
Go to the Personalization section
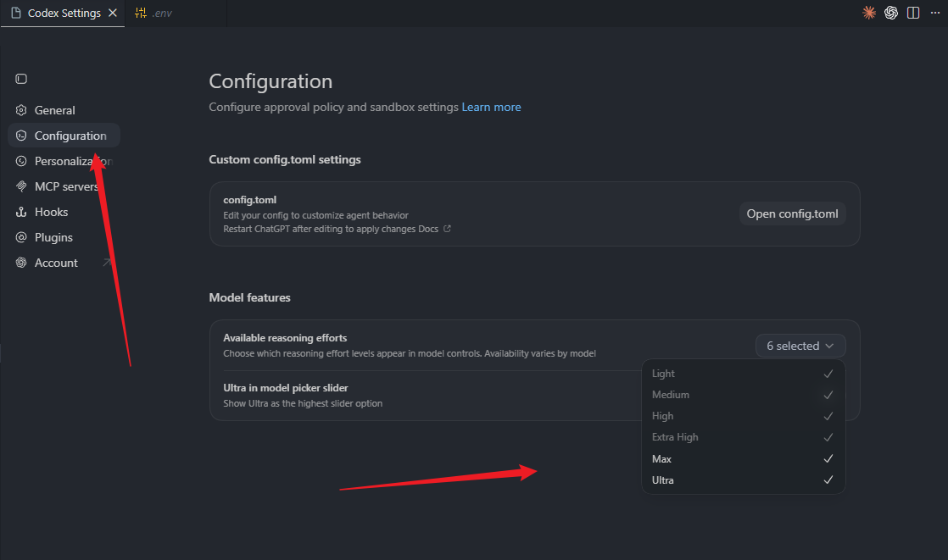64,161
